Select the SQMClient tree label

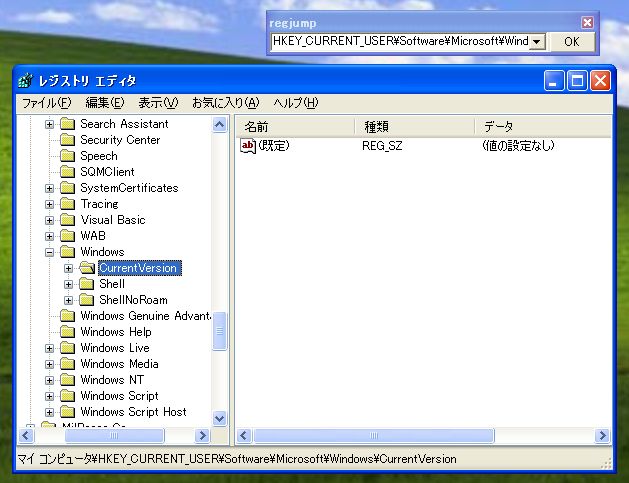tap(107, 172)
